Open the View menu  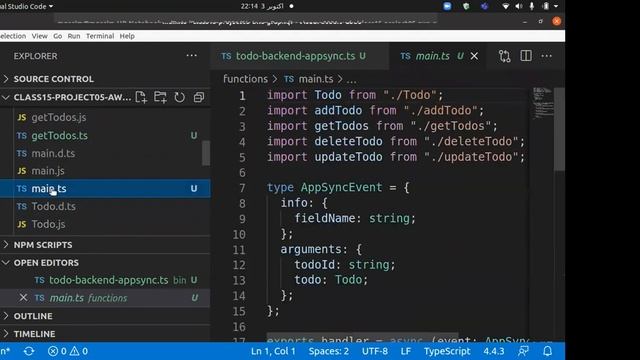[40, 36]
